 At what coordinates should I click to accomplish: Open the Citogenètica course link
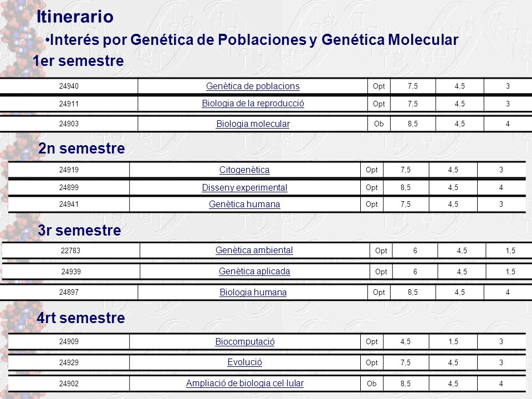(244, 170)
